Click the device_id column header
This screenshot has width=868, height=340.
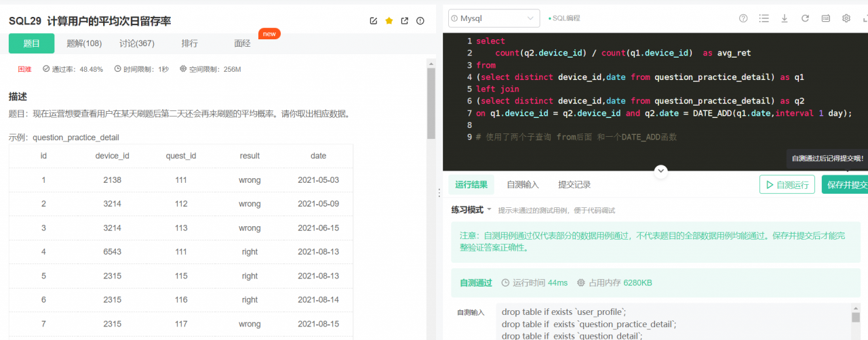(113, 156)
